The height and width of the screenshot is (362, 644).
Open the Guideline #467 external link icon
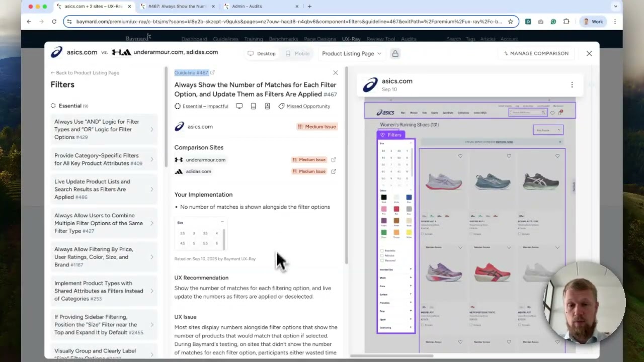coord(212,73)
